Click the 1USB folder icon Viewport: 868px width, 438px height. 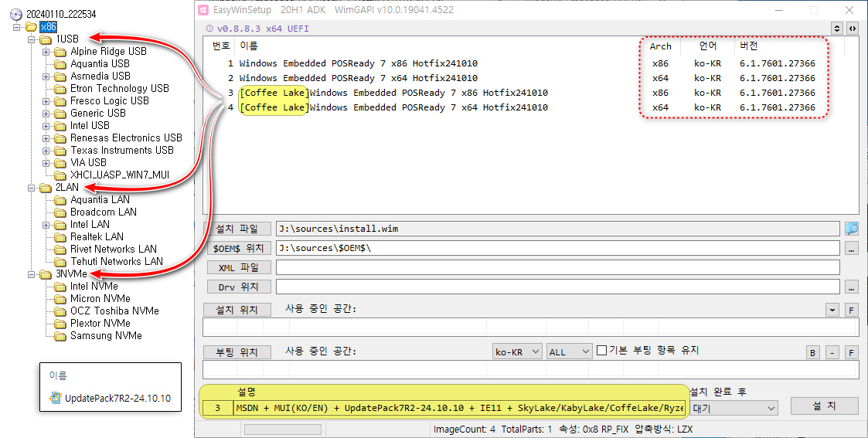[x=46, y=39]
